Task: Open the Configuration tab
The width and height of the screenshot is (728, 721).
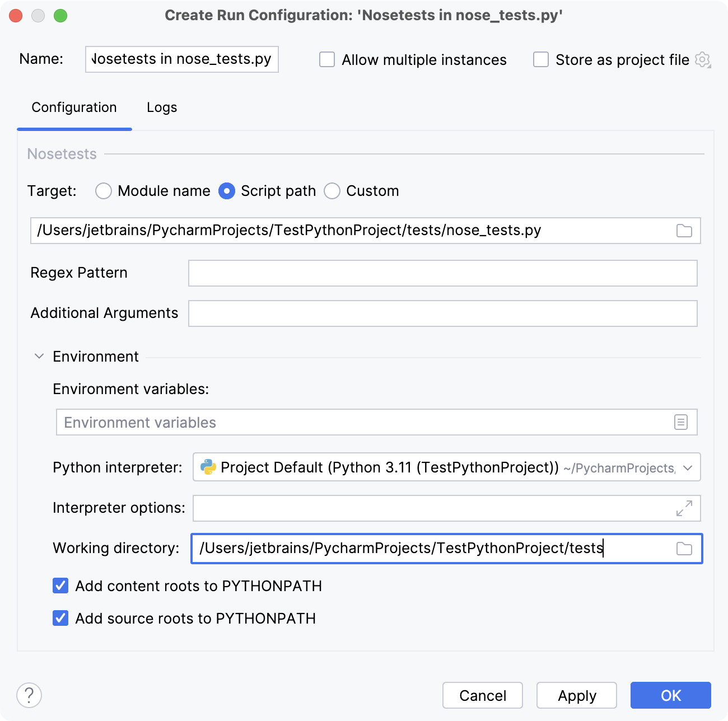Action: click(x=74, y=107)
